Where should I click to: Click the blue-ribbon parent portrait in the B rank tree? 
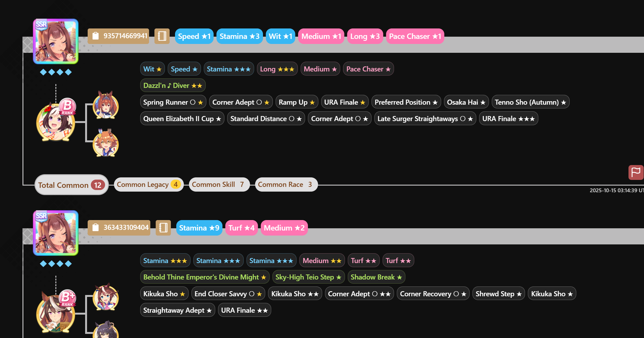pyautogui.click(x=106, y=105)
